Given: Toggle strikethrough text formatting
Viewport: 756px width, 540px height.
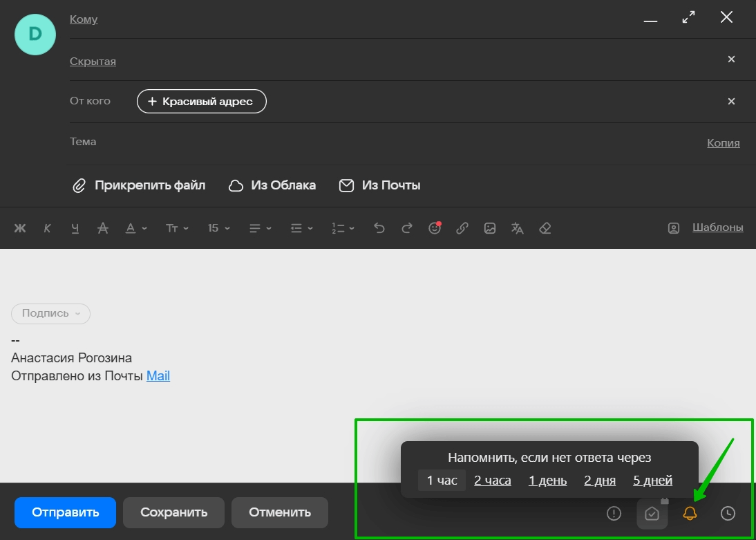Looking at the screenshot, I should 103,228.
